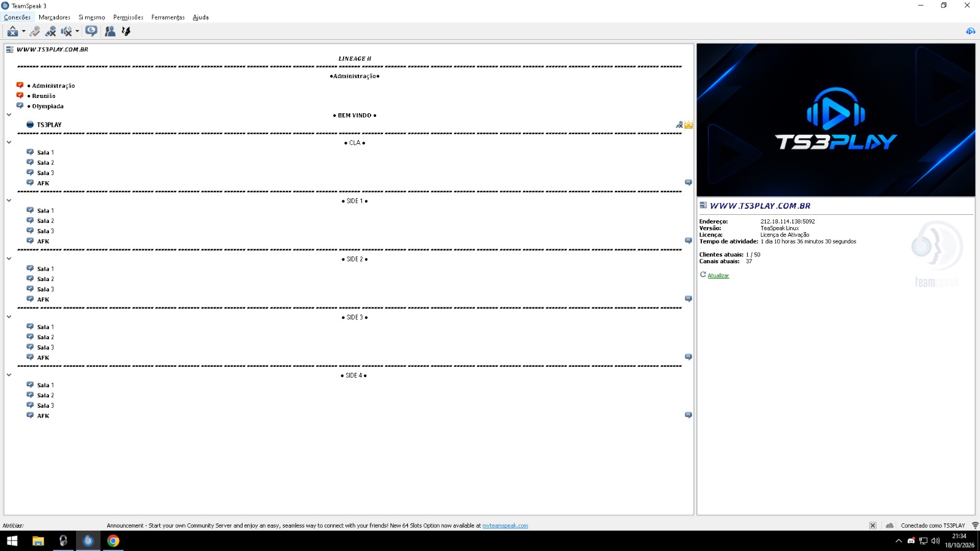Click the speaker icon on SIDE 3 AFK row

point(688,357)
